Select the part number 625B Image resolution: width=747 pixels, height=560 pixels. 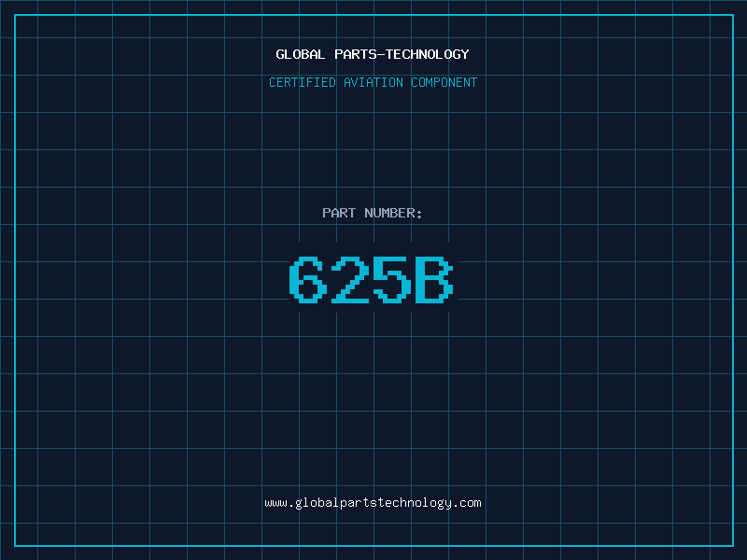372,279
